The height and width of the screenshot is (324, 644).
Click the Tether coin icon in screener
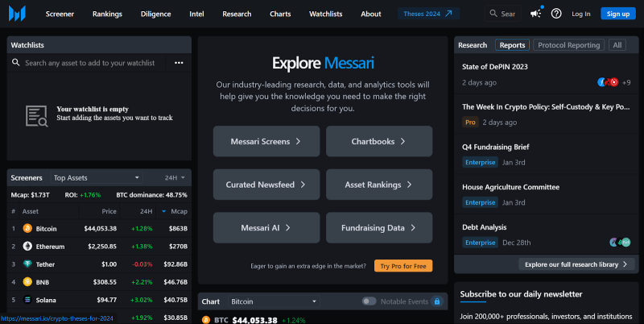point(27,264)
